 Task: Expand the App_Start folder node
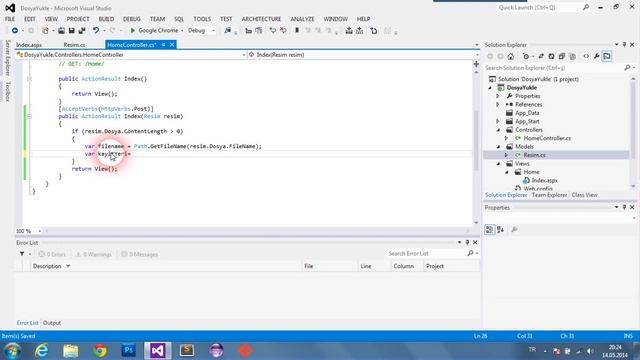click(x=498, y=121)
